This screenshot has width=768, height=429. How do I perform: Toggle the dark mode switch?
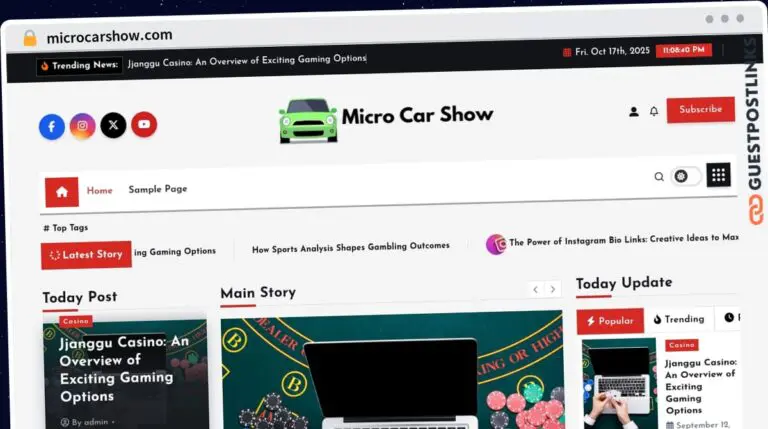coord(686,176)
